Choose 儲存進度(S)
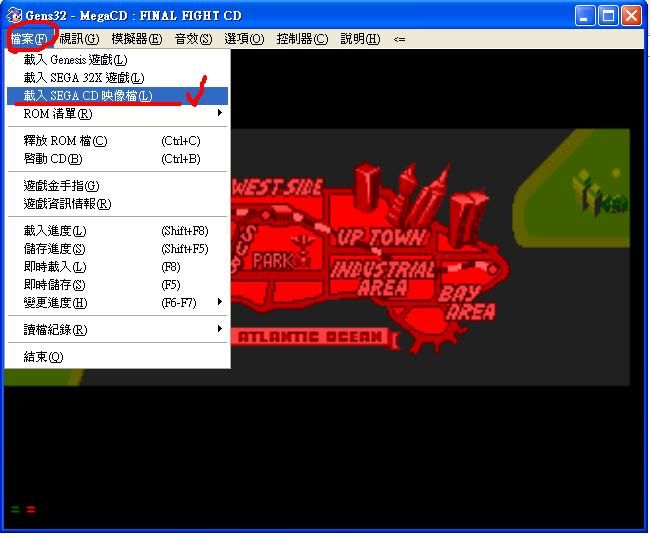This screenshot has width=650, height=539. click(117, 249)
